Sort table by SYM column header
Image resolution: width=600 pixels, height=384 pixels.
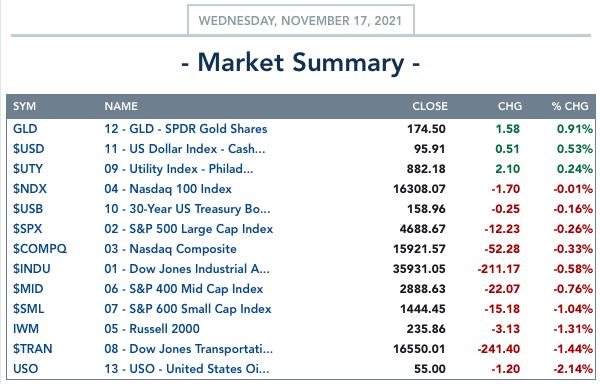24,106
